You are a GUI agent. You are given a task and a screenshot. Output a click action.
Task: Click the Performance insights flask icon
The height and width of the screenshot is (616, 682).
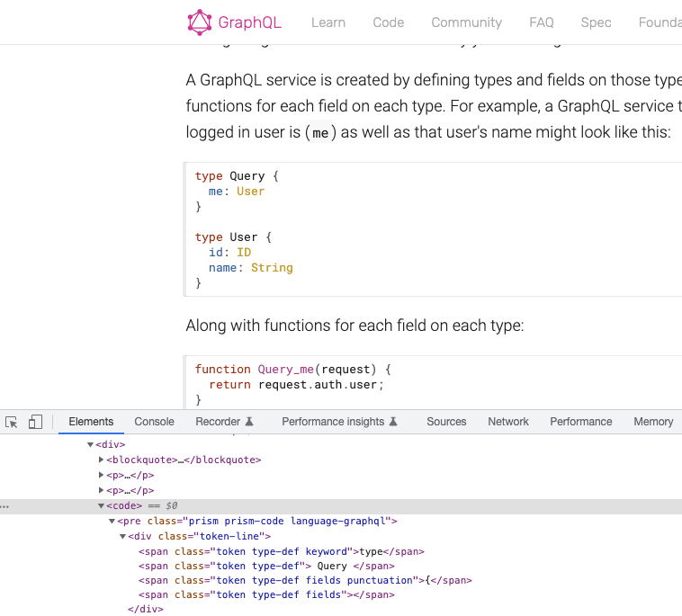tap(393, 421)
